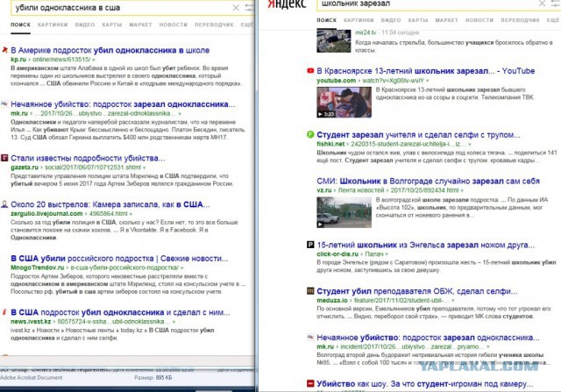Viewport: 561px width, 392px height.
Task: Click the gazeta.ru favicon icon
Action: coord(4,158)
